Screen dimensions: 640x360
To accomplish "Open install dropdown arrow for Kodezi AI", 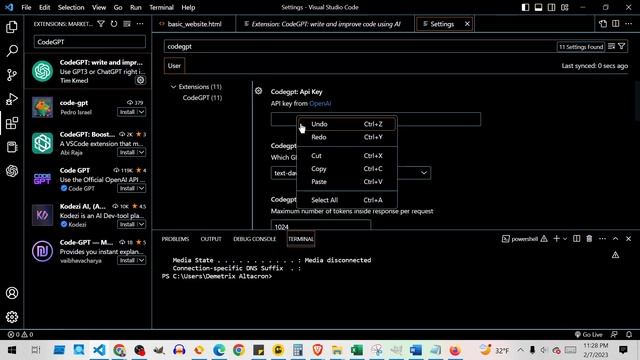I will coord(141,224).
